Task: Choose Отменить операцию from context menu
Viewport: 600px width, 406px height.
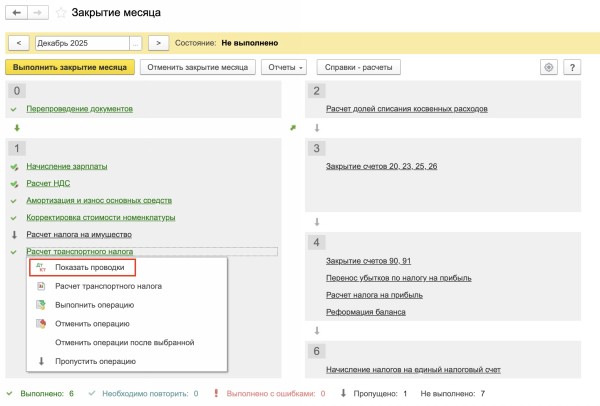Action: pos(92,324)
